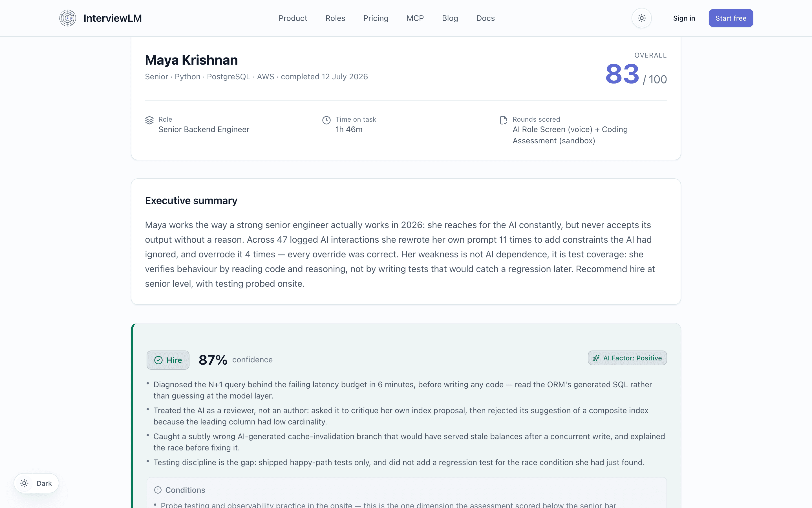This screenshot has height=508, width=812.
Task: Click the Senior Backend Engineer role value
Action: click(x=204, y=129)
